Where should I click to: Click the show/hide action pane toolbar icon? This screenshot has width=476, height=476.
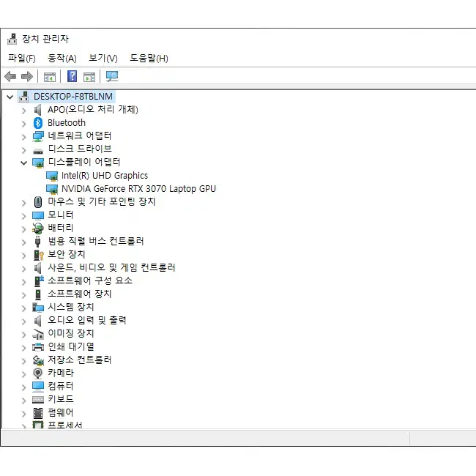coord(89,77)
